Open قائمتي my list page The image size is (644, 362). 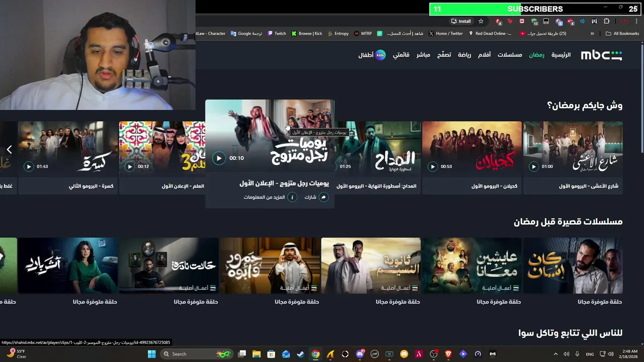point(401,55)
